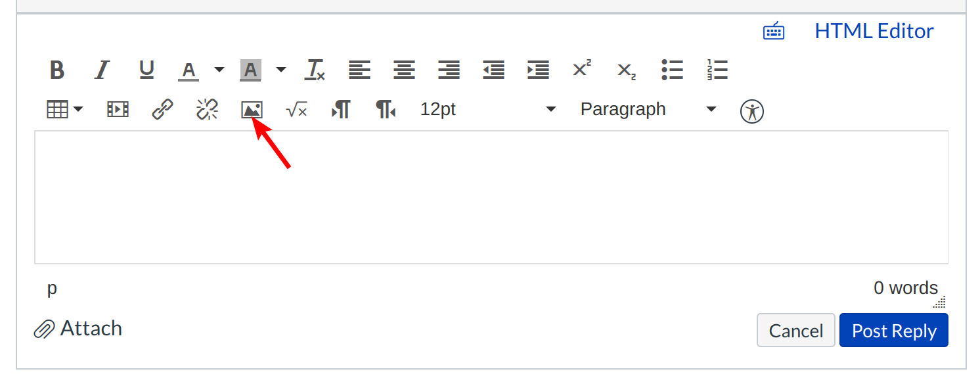
Task: Apply superscript formatting
Action: click(581, 69)
